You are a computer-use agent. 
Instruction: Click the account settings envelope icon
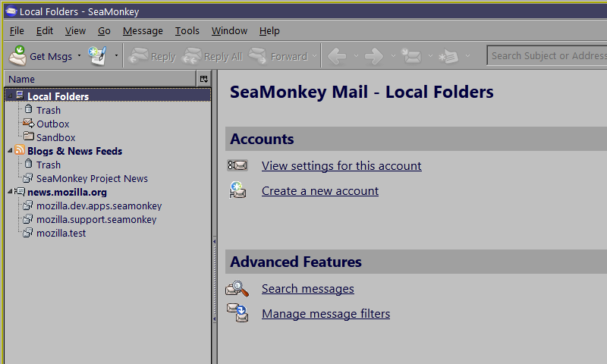[x=237, y=165]
